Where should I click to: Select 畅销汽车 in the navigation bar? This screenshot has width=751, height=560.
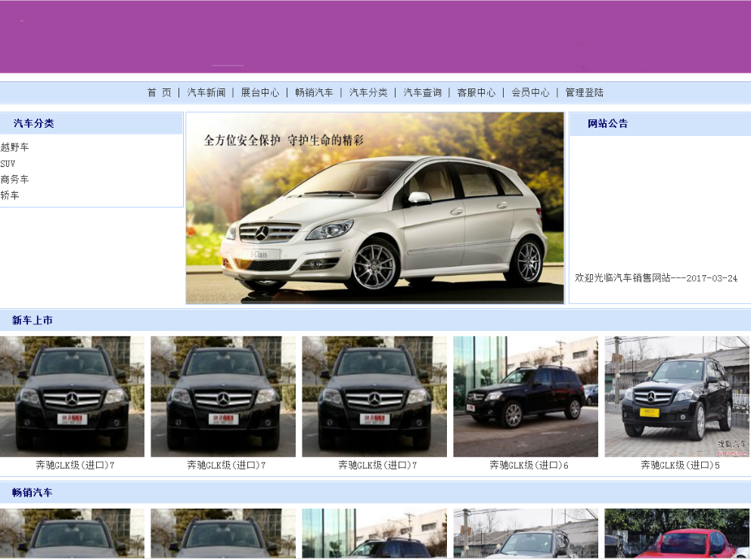[314, 92]
